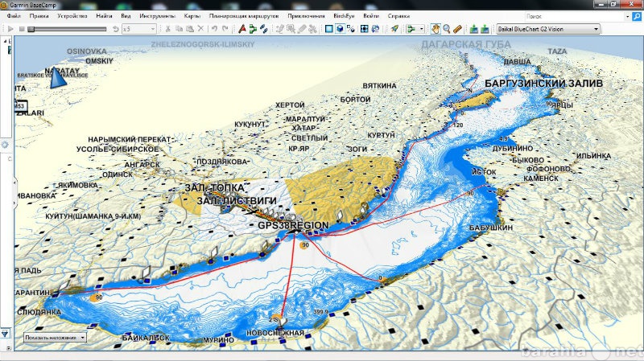This screenshot has width=644, height=361.
Task: Open the route type dropdown arrow
Action: coord(421,29)
